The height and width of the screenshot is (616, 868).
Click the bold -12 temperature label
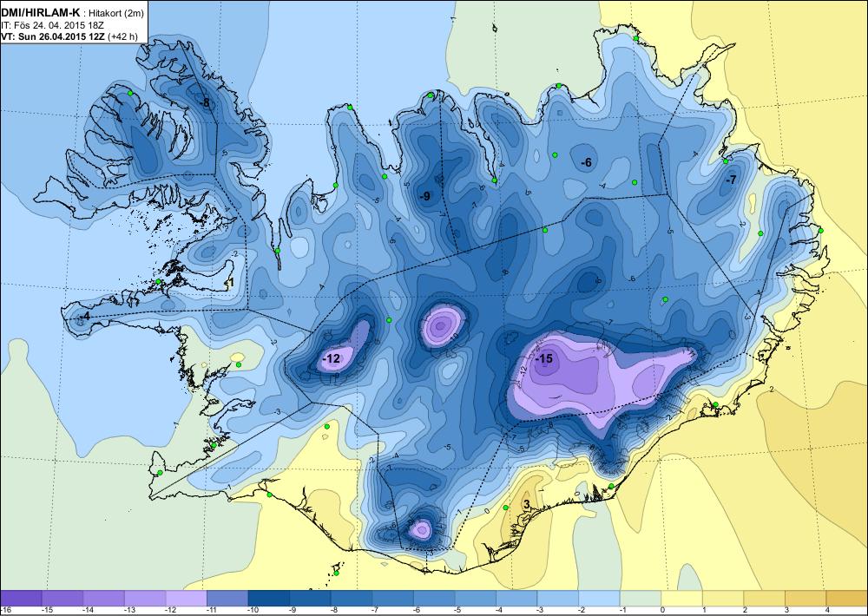pos(331,358)
